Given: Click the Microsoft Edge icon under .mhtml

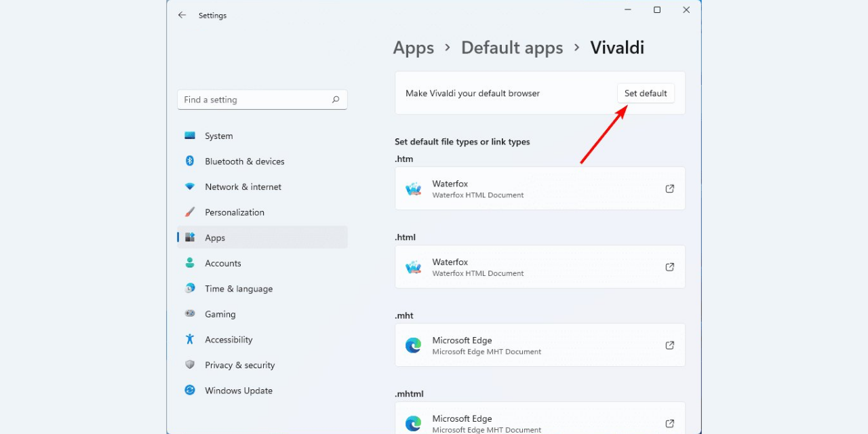Looking at the screenshot, I should pos(414,424).
